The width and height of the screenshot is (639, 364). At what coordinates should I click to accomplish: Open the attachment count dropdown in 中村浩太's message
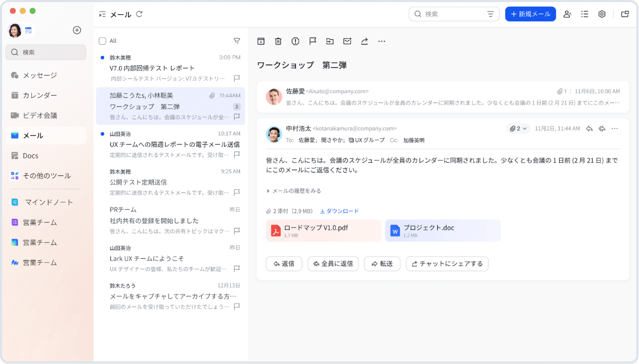pos(518,129)
